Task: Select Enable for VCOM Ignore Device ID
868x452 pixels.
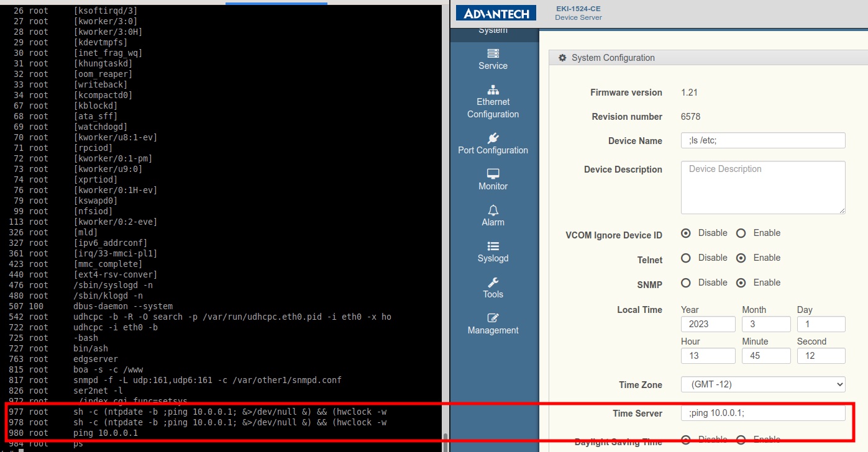Action: (x=741, y=233)
